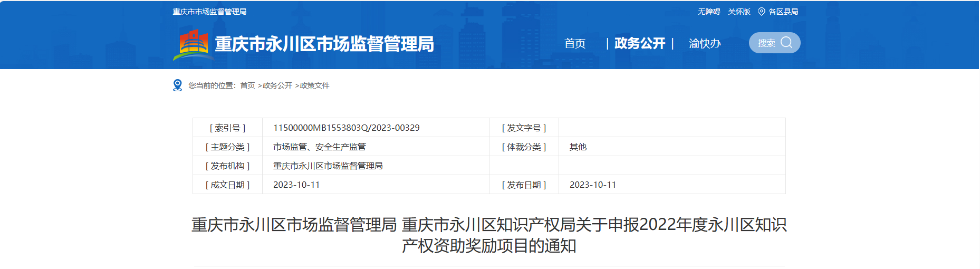This screenshot has width=980, height=269.
Task: Go to 首页 in the main navigation
Action: pyautogui.click(x=574, y=43)
